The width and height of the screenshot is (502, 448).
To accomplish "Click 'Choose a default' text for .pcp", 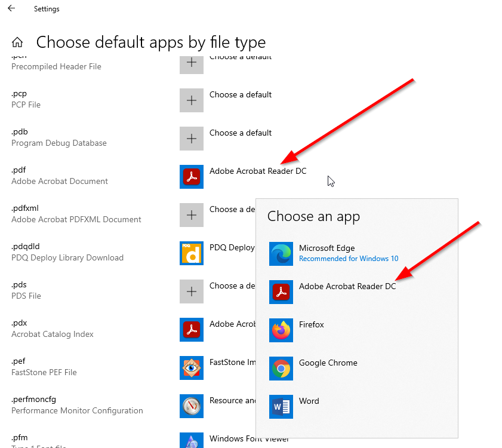I will (241, 95).
